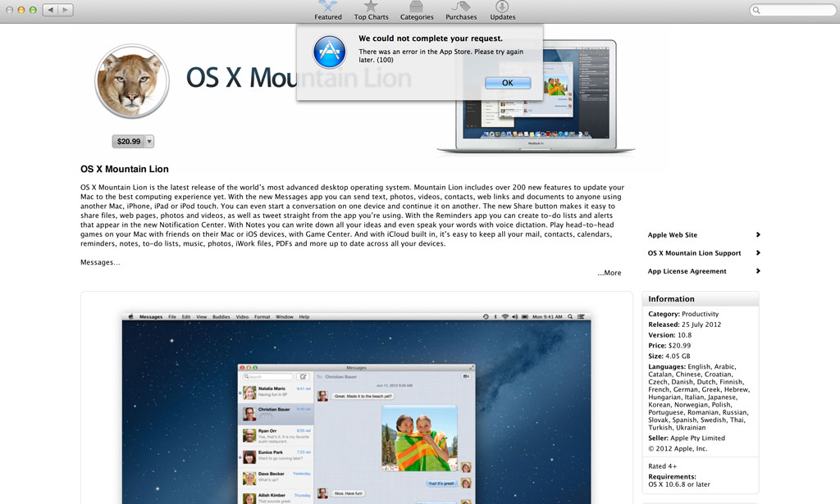Open the Updates download icon
This screenshot has height=504, width=840.
(x=502, y=6)
